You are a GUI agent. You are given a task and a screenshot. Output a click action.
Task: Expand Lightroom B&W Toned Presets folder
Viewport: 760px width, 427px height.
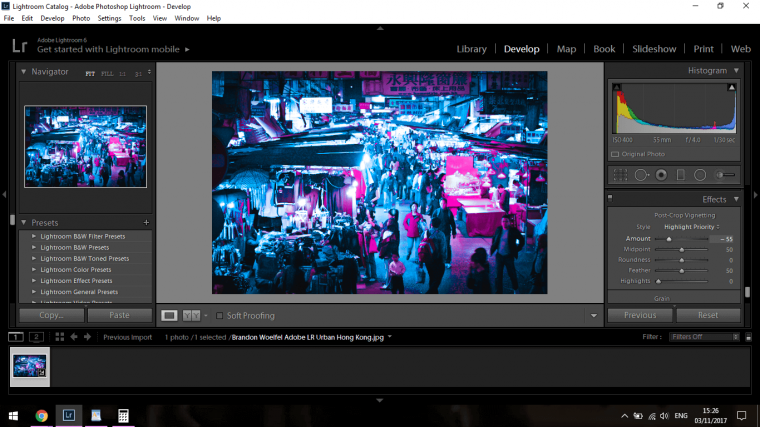click(34, 259)
